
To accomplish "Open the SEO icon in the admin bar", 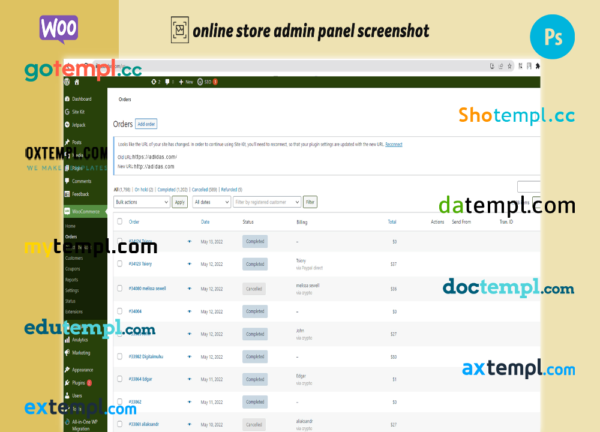I will (x=200, y=82).
